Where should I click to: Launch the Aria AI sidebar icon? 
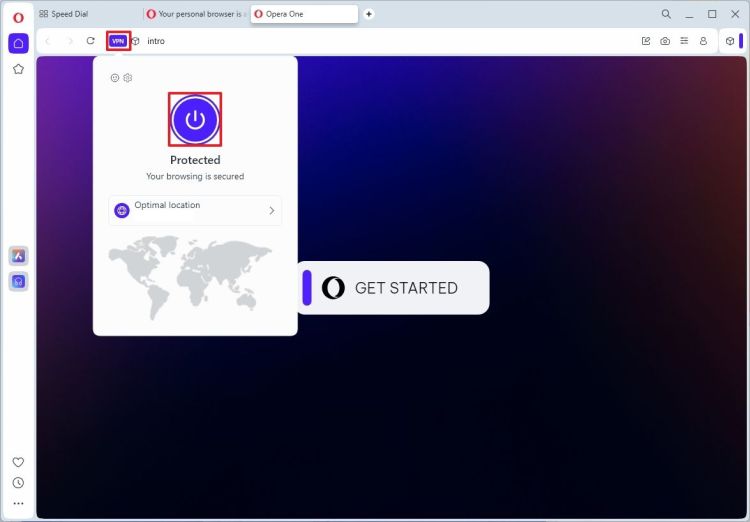tap(18, 256)
